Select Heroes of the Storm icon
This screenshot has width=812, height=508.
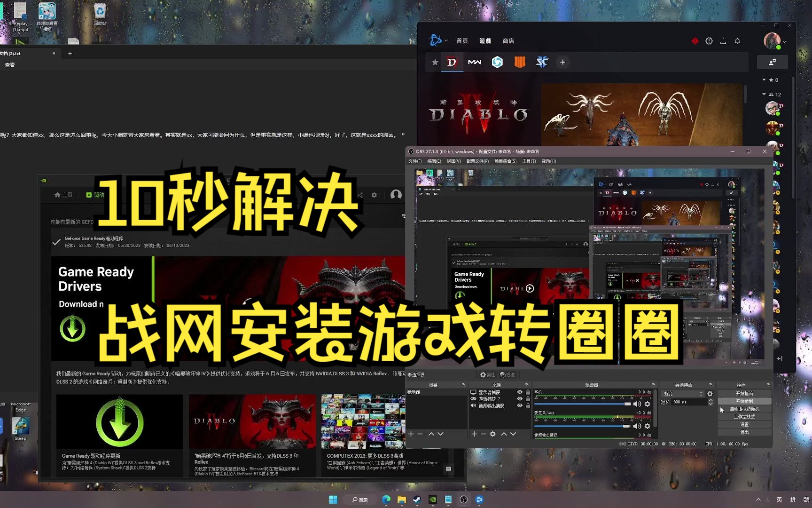click(497, 62)
